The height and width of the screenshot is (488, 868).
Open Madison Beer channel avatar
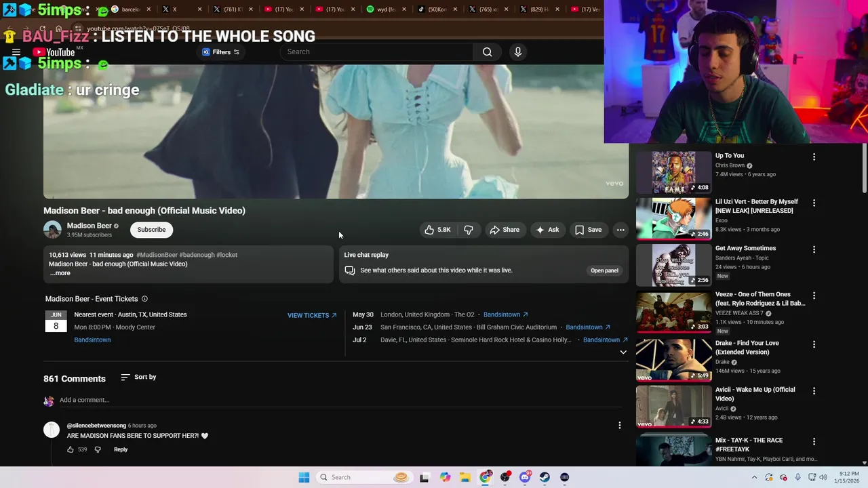52,230
